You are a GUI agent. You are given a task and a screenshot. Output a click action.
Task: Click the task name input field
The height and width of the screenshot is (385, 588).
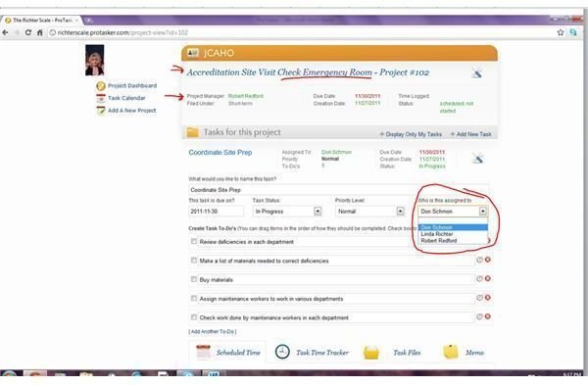339,190
